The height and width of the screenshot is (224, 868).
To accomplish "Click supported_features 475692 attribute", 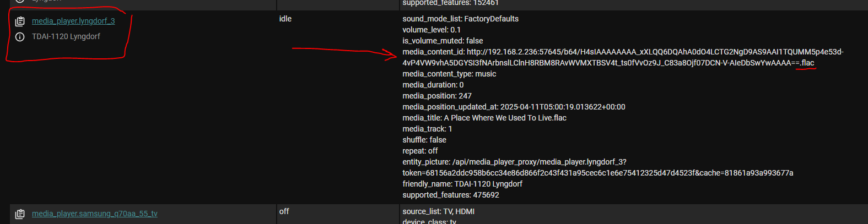I will pos(451,195).
